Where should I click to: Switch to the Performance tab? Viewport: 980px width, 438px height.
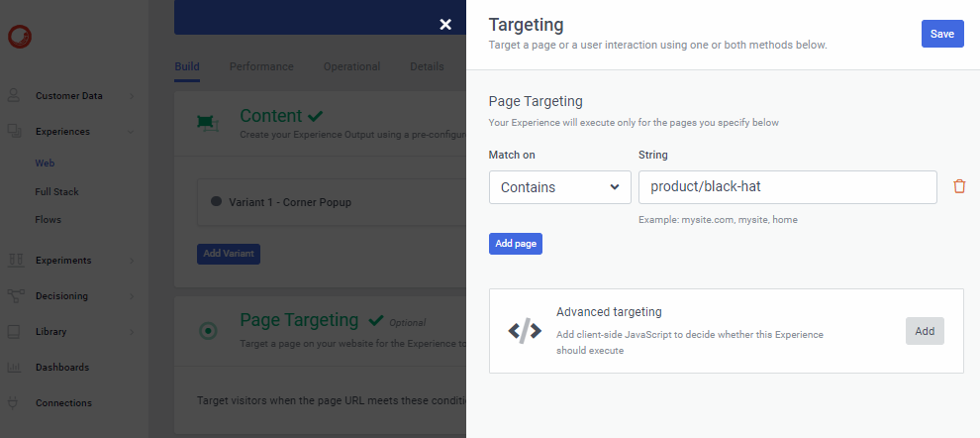coord(261,66)
